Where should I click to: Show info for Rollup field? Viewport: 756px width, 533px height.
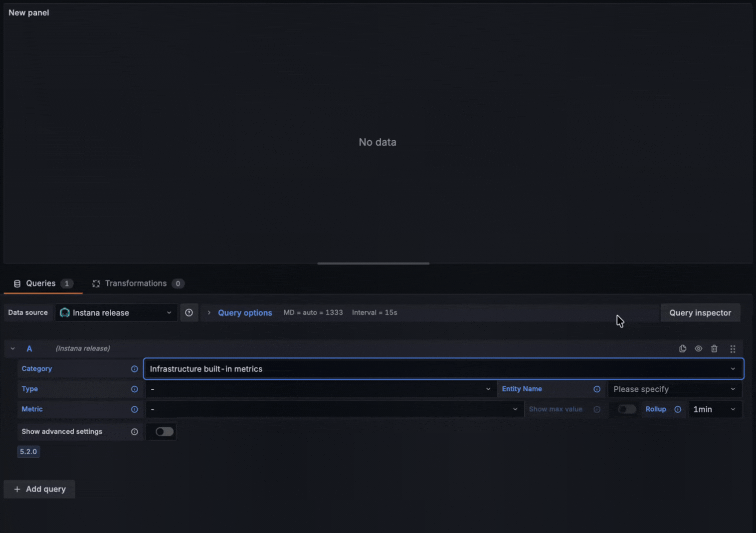678,409
